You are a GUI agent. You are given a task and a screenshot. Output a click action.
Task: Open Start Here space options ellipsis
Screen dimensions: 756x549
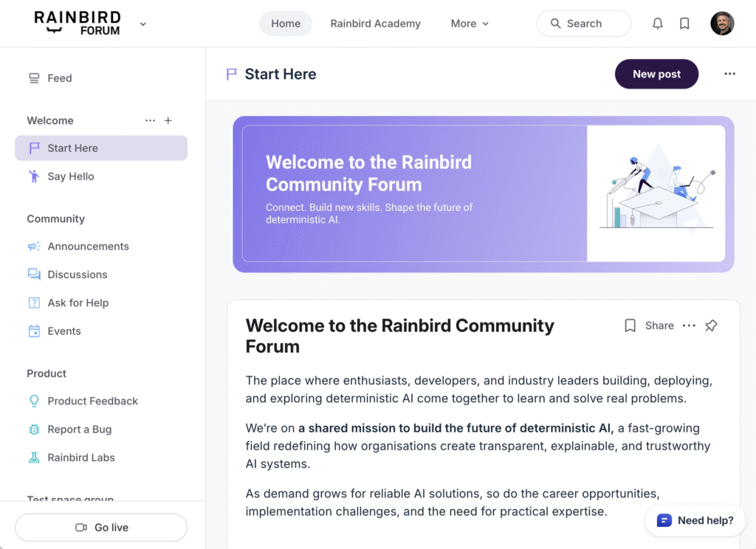[x=729, y=74]
